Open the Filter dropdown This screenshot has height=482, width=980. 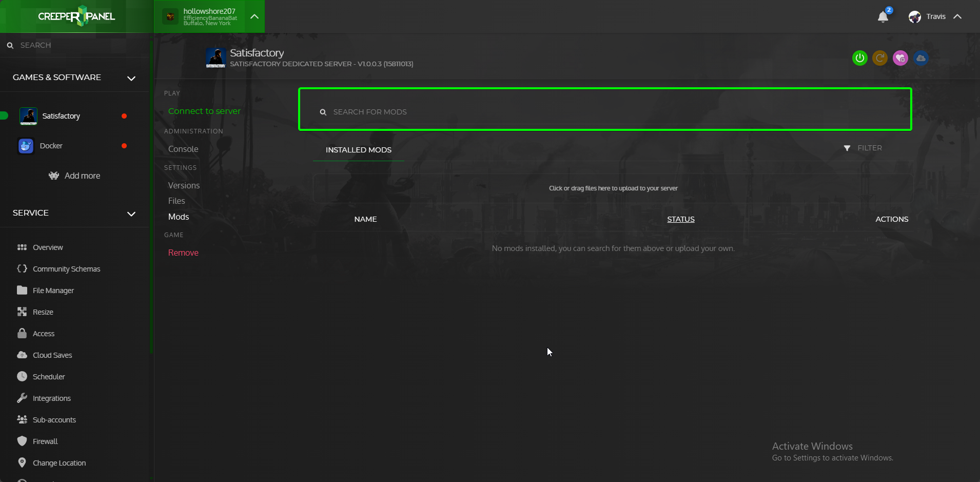[863, 148]
